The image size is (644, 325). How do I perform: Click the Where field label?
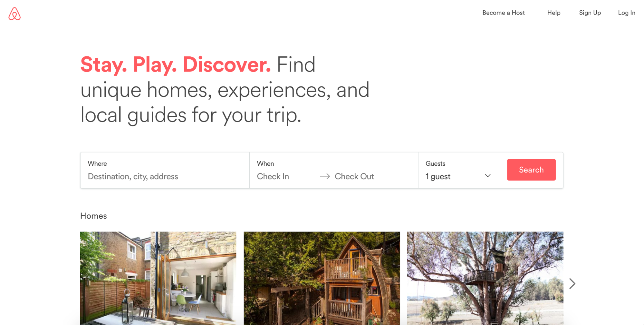(x=97, y=163)
